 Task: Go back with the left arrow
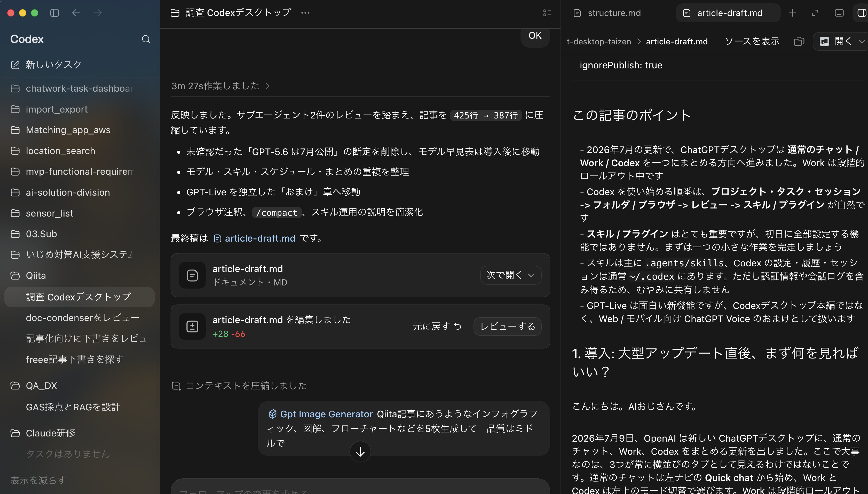(x=76, y=13)
